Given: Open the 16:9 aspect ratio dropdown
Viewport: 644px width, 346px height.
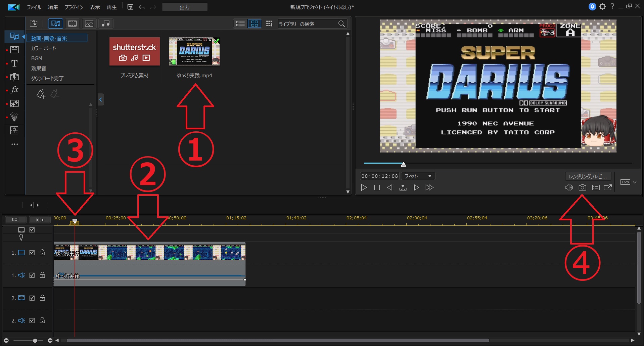Looking at the screenshot, I should [x=628, y=182].
